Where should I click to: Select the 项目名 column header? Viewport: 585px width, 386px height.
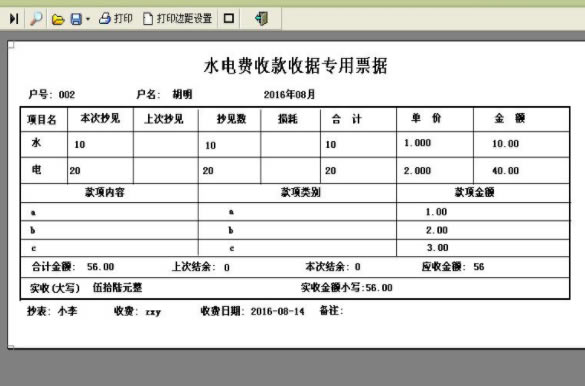[x=41, y=120]
